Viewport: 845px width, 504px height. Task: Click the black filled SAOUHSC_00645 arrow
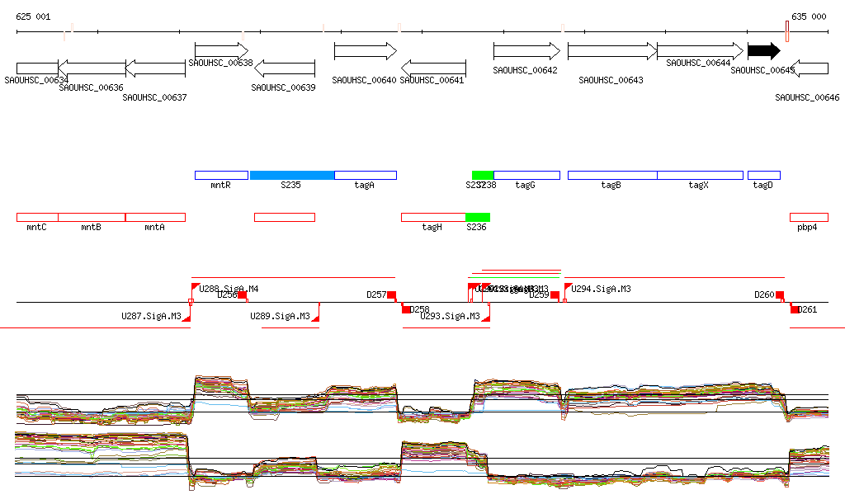[764, 51]
